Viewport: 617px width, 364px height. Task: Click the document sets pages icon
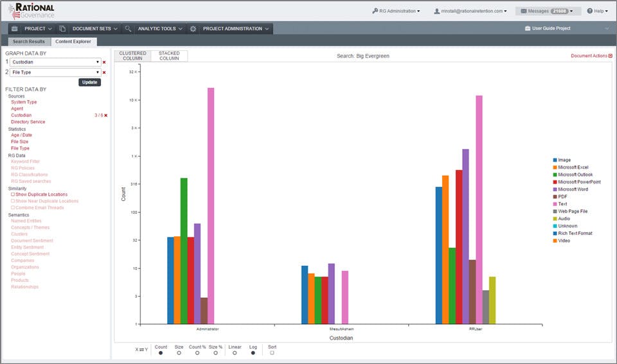tap(62, 29)
